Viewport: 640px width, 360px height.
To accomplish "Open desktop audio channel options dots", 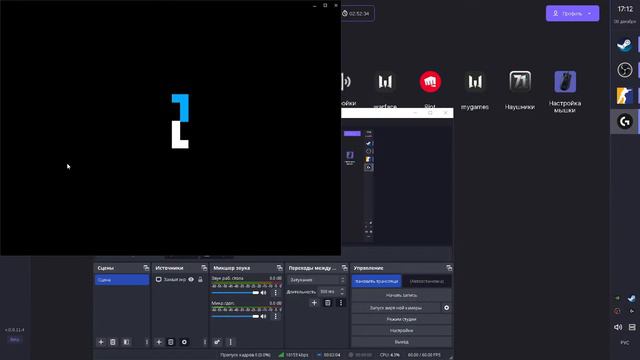I will pyautogui.click(x=276, y=293).
